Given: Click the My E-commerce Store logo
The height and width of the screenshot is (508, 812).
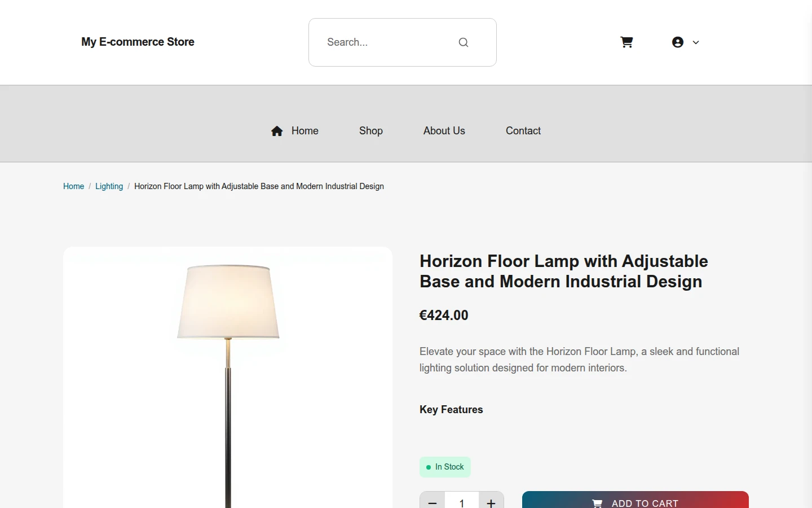Looking at the screenshot, I should click(138, 42).
